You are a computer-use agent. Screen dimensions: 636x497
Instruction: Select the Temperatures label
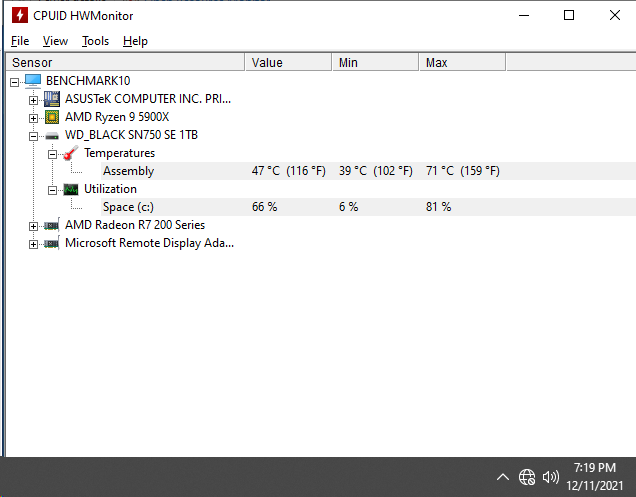click(119, 153)
